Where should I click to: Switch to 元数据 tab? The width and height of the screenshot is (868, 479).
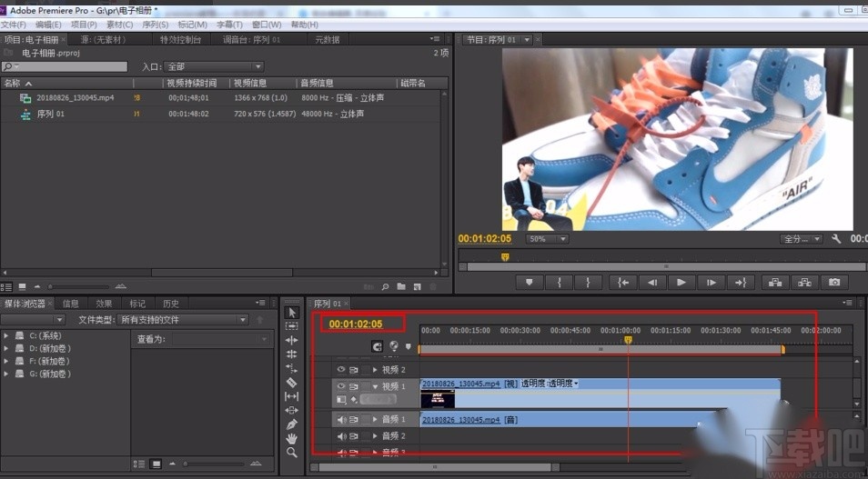pos(328,39)
